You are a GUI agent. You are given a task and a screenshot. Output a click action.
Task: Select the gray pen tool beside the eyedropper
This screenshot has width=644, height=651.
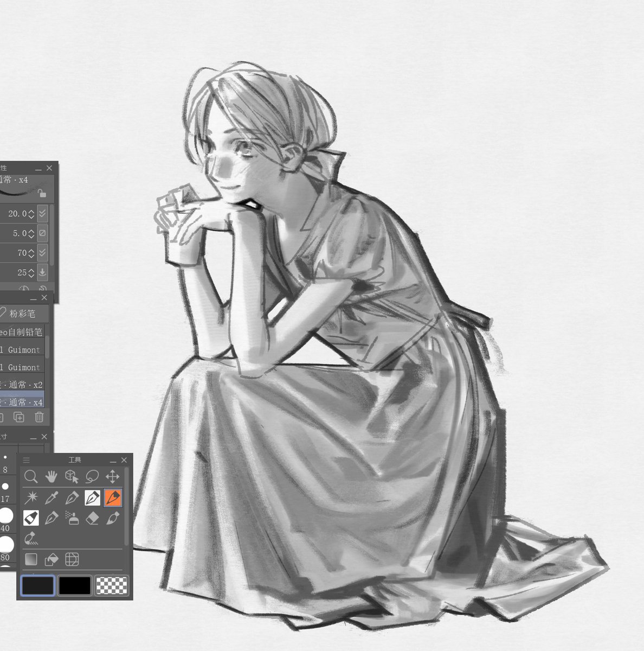coord(72,497)
